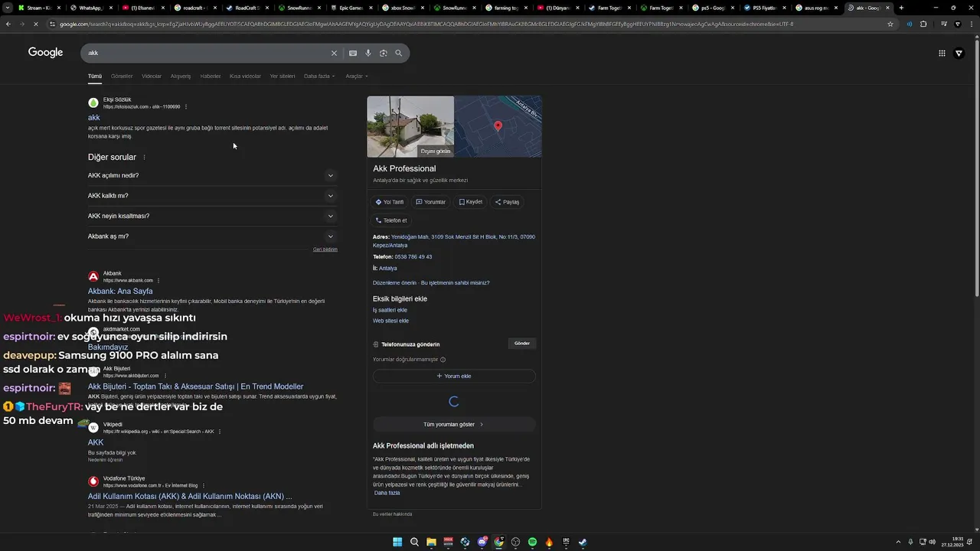
Task: Open Google apps grid menu
Action: coord(942,53)
